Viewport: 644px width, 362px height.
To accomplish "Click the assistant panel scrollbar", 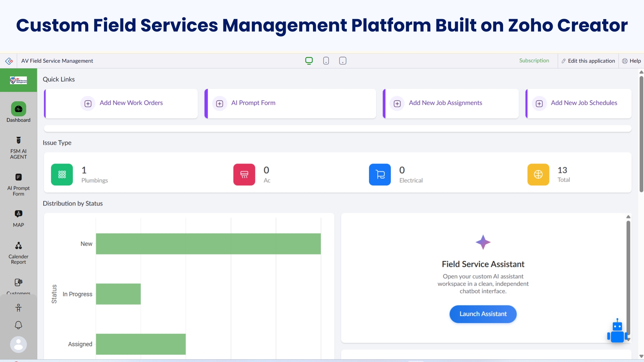I will (628, 278).
